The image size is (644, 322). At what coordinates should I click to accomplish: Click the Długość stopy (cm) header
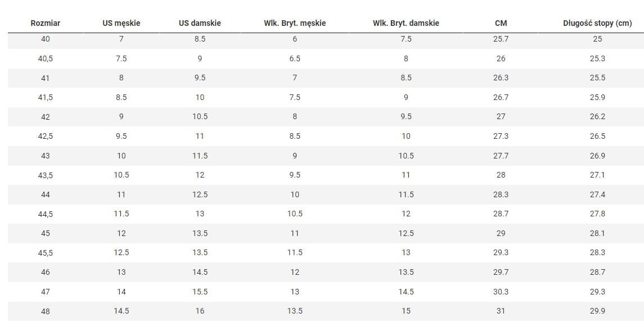(597, 23)
